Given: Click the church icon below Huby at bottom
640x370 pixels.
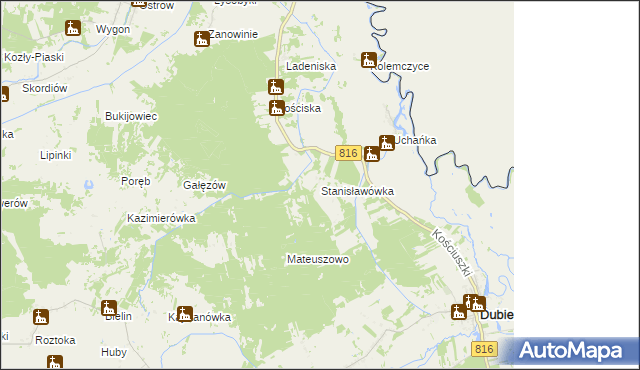Looking at the screenshot, I should point(55,362).
